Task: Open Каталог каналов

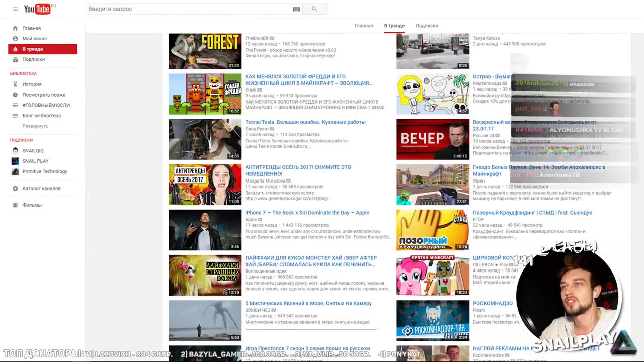Action: [41, 188]
